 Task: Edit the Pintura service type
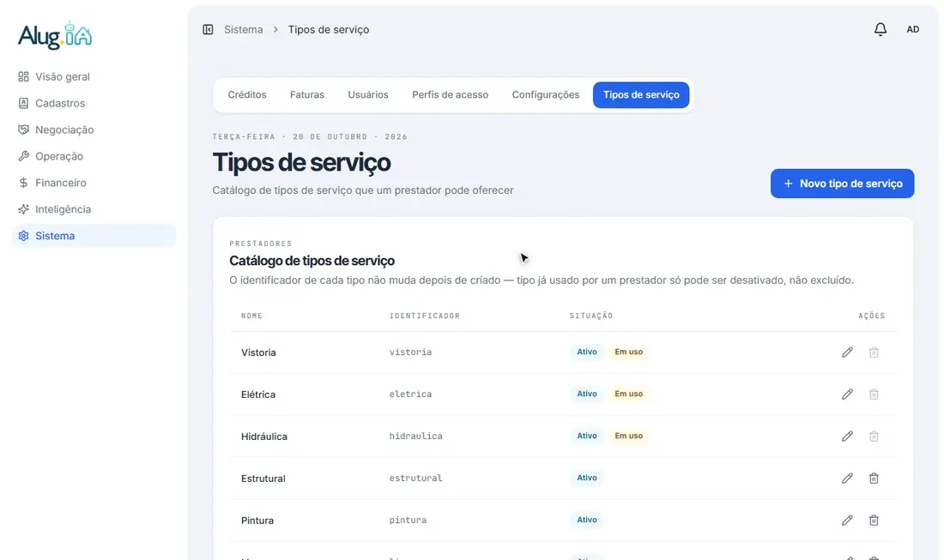click(x=847, y=521)
